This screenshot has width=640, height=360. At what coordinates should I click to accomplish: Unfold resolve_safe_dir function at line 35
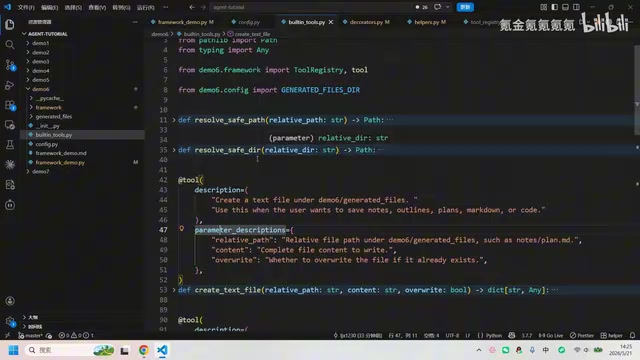pos(174,150)
